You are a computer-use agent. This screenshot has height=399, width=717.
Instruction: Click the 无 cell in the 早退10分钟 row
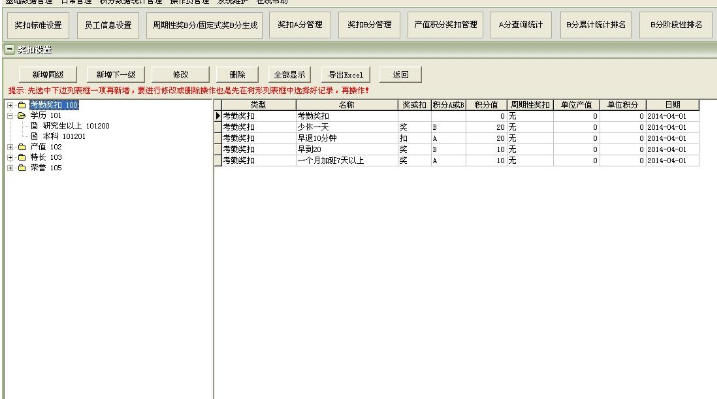[530, 138]
